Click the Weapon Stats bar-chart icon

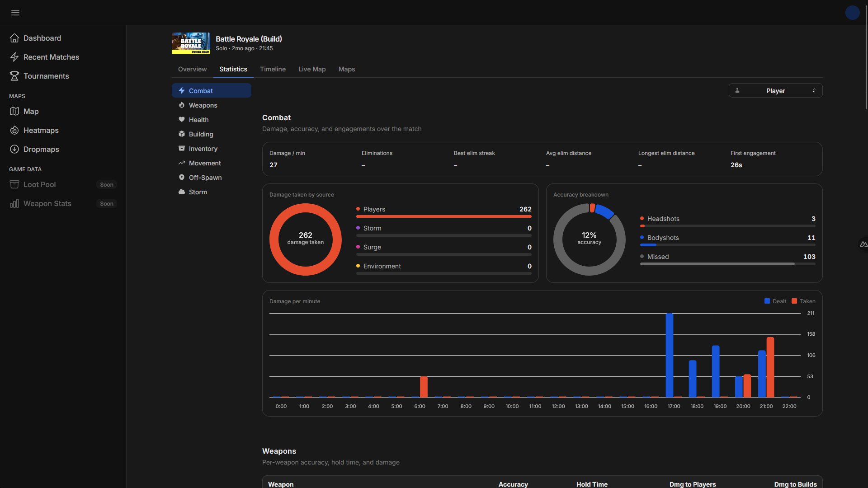(14, 203)
